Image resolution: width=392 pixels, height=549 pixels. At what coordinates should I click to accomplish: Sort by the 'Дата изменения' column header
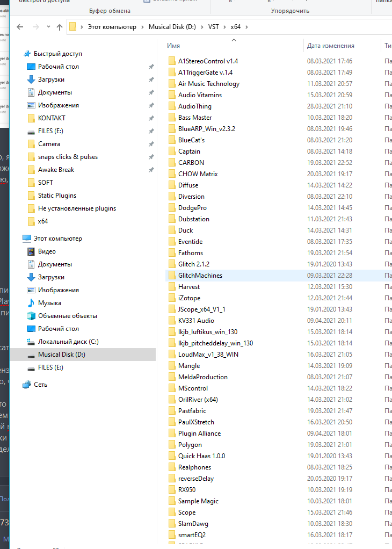pyautogui.click(x=330, y=46)
